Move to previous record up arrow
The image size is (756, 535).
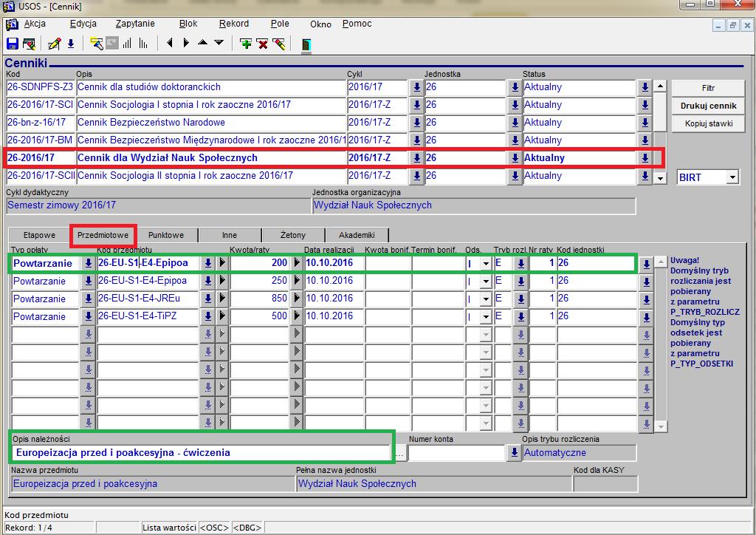(x=202, y=42)
